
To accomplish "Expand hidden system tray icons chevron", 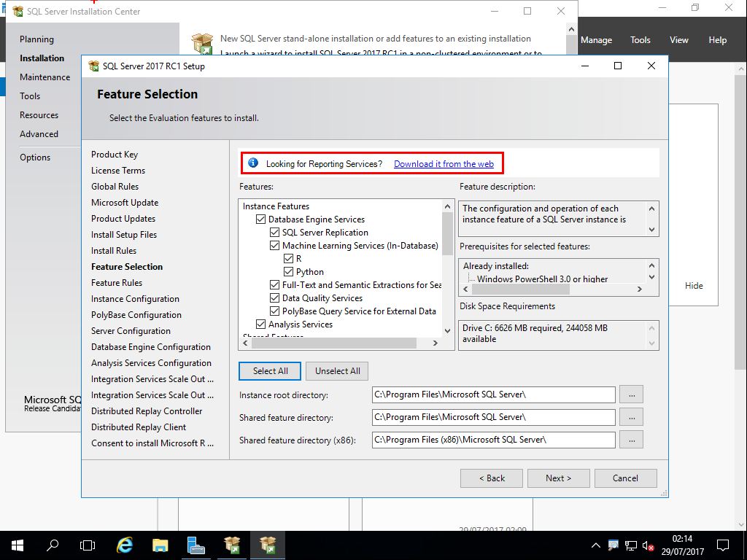I will pyautogui.click(x=596, y=545).
